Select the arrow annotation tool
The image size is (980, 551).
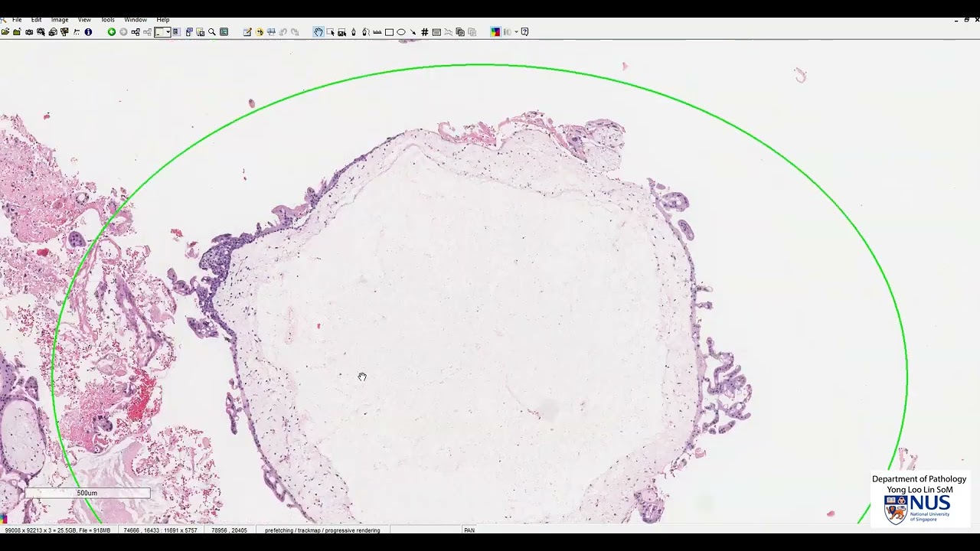[x=413, y=32]
